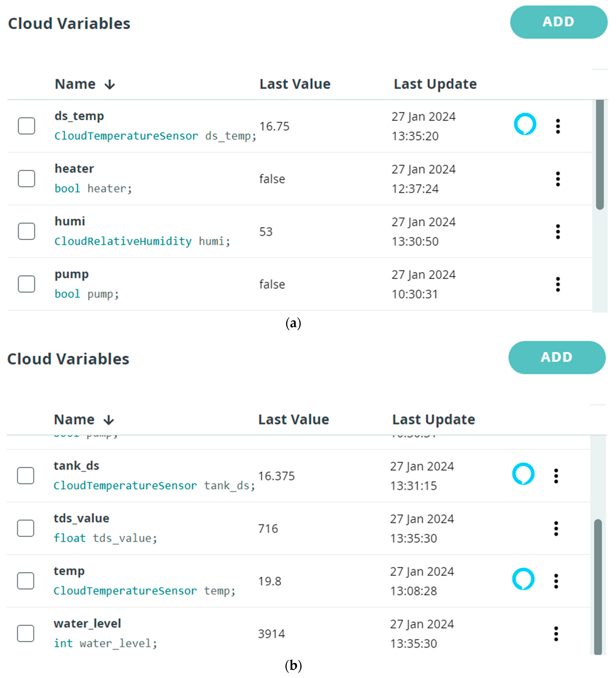Click the ds_temp variable name
Viewport: 616px width, 678px height.
point(79,116)
